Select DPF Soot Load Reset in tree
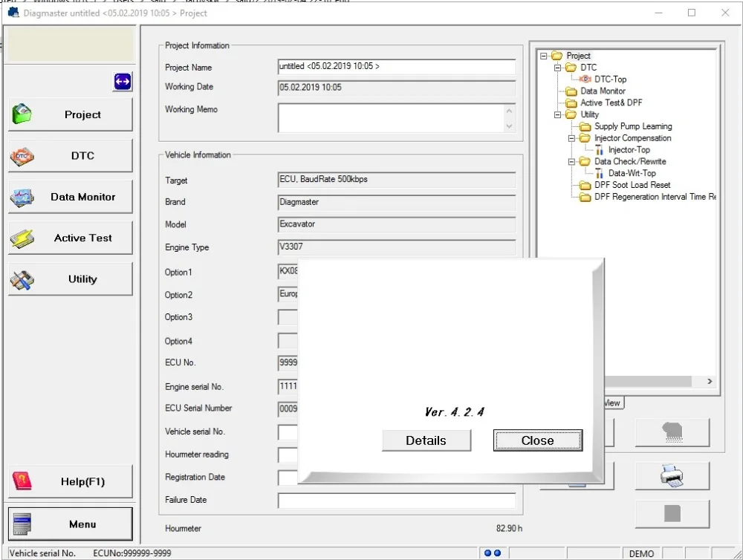 coord(632,185)
